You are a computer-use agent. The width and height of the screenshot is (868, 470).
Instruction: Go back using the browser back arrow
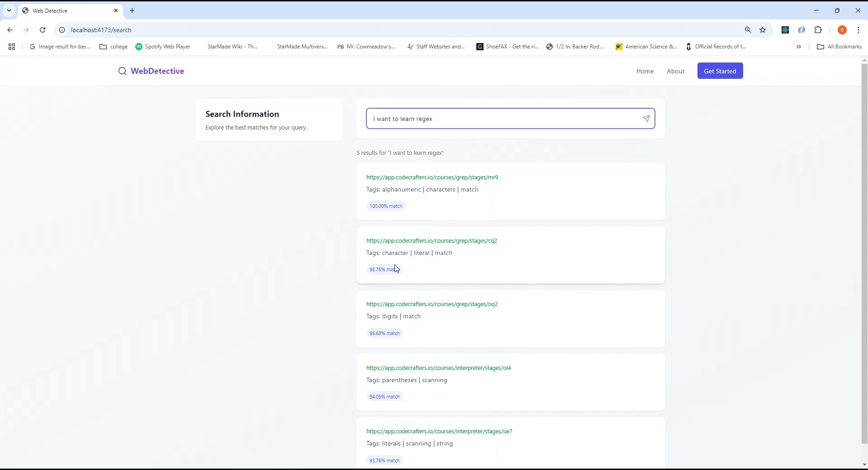pyautogui.click(x=10, y=30)
